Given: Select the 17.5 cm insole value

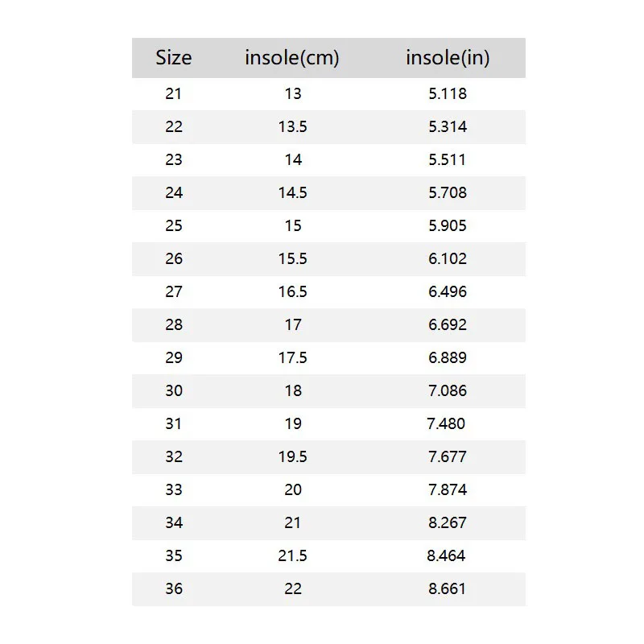Looking at the screenshot, I should point(292,357).
